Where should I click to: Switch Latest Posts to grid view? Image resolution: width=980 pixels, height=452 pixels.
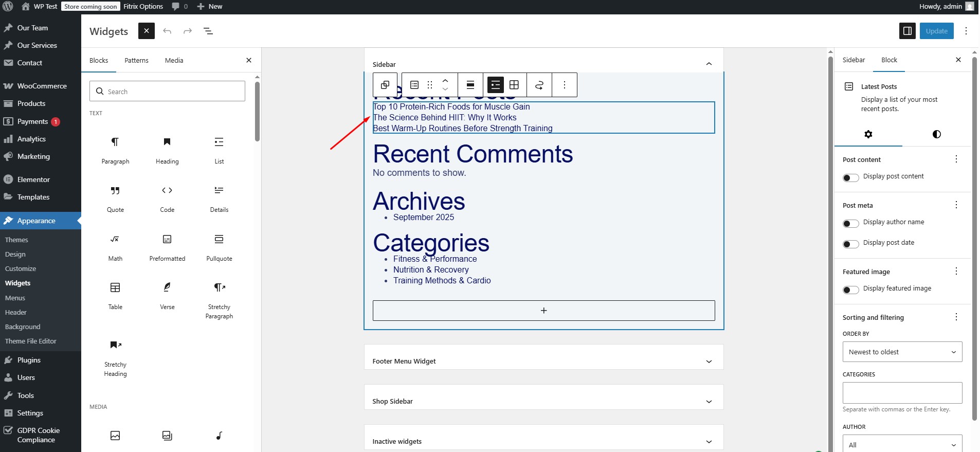click(514, 85)
